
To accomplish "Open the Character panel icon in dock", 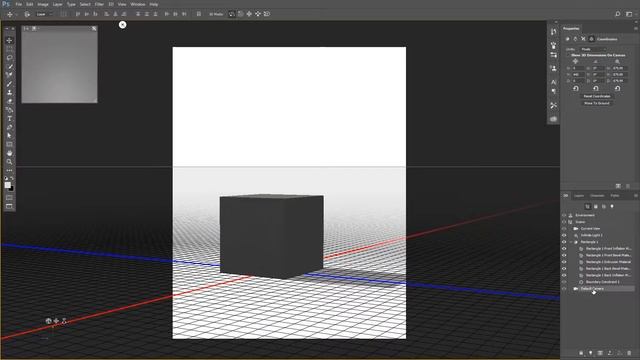I will pyautogui.click(x=553, y=82).
